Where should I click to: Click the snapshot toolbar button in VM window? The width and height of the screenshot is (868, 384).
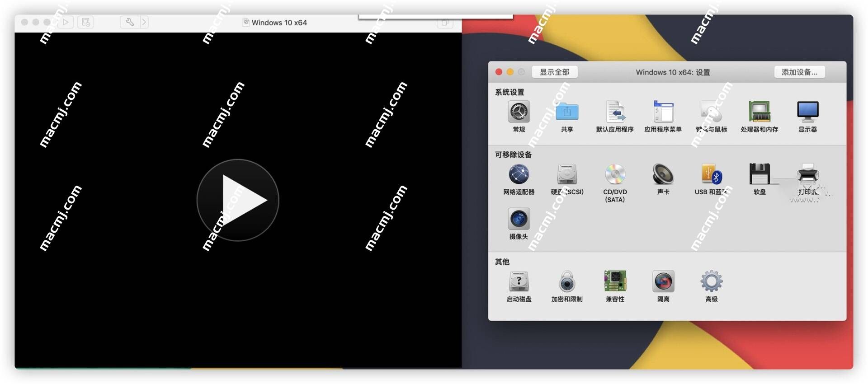pyautogui.click(x=85, y=22)
